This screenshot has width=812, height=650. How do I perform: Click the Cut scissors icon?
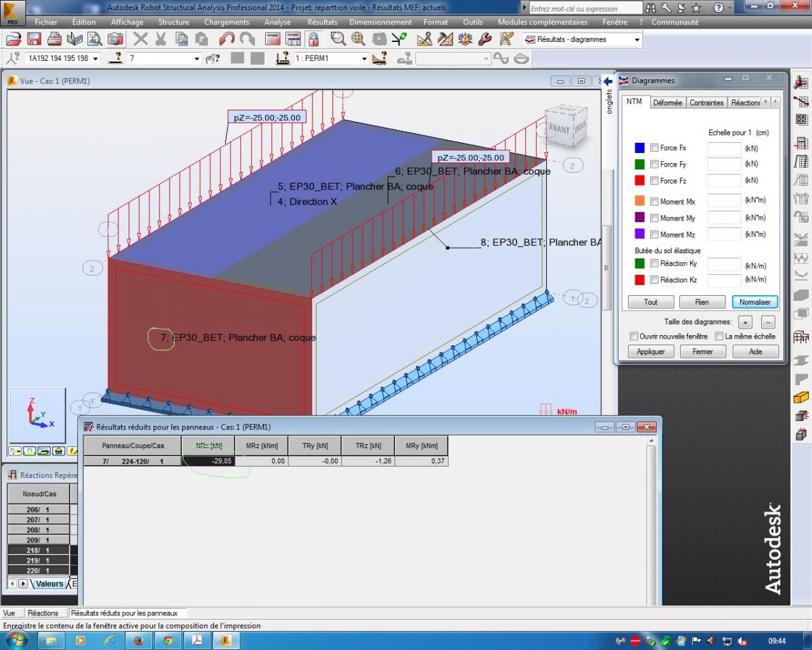click(x=161, y=39)
